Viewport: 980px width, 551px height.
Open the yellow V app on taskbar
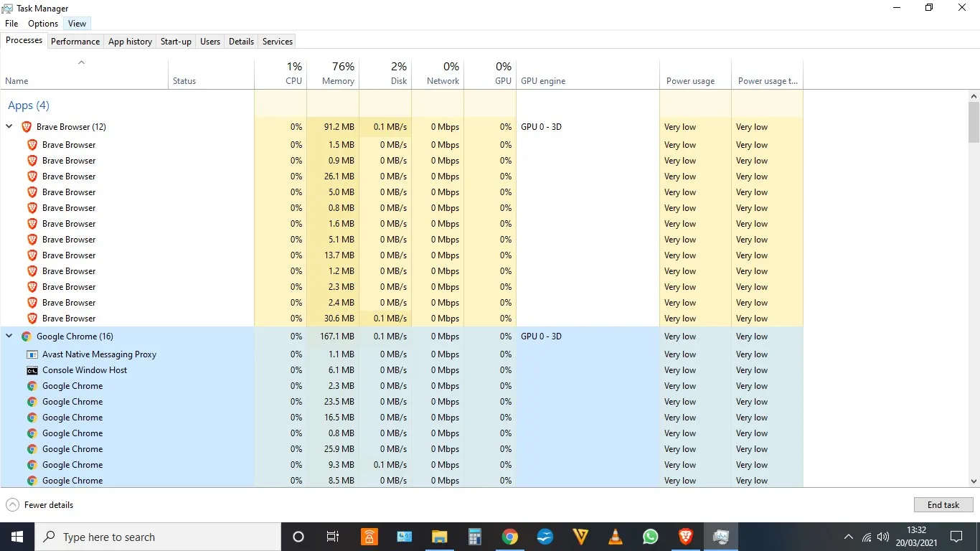click(x=580, y=537)
